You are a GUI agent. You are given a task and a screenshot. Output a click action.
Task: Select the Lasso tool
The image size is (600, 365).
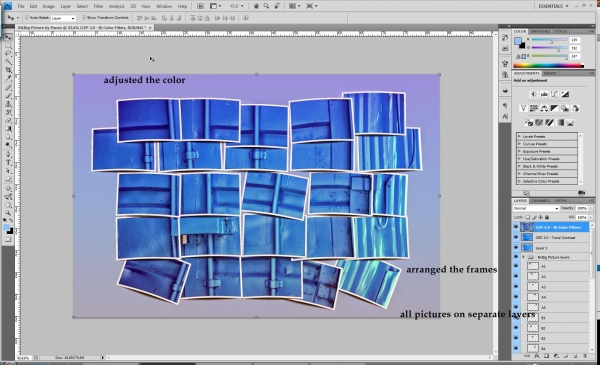point(8,54)
